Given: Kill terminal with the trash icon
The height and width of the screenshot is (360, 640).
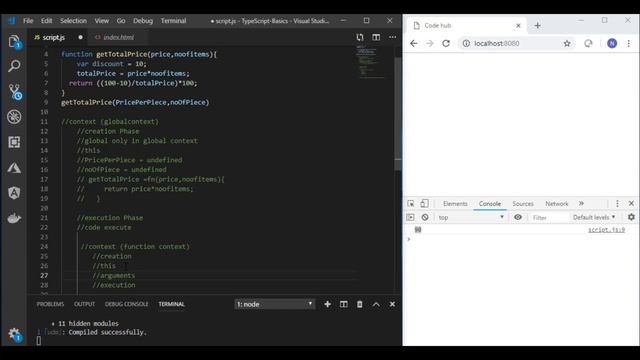Looking at the screenshot, I should pyautogui.click(x=360, y=304).
